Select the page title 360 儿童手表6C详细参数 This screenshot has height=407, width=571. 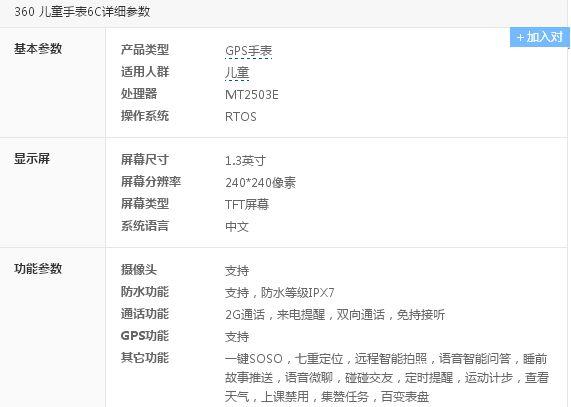[82, 12]
